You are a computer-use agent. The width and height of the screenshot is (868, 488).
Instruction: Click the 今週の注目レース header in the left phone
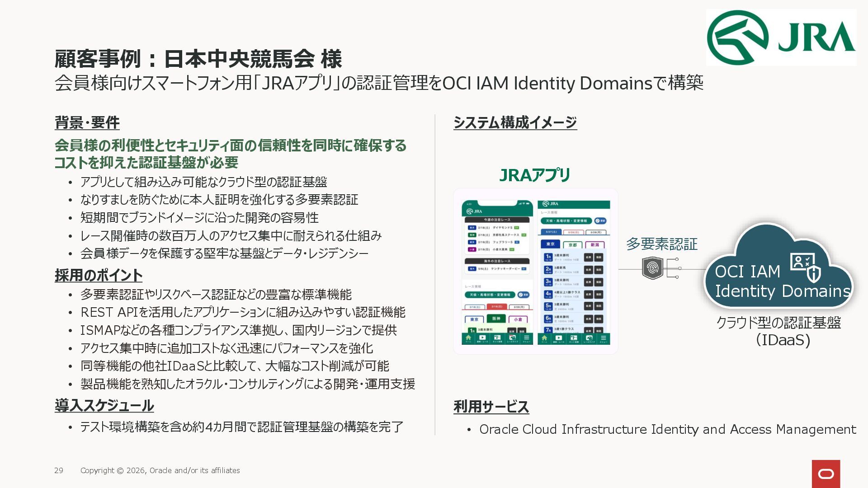(x=497, y=220)
